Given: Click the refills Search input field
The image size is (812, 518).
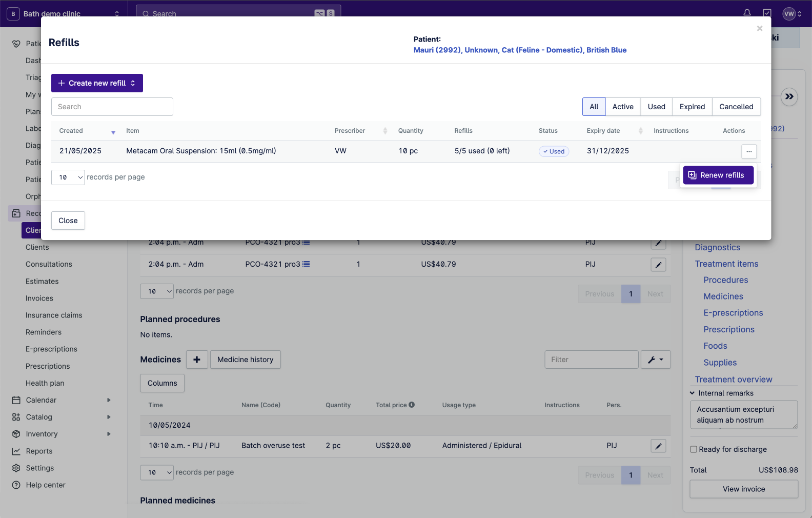Looking at the screenshot, I should point(112,107).
